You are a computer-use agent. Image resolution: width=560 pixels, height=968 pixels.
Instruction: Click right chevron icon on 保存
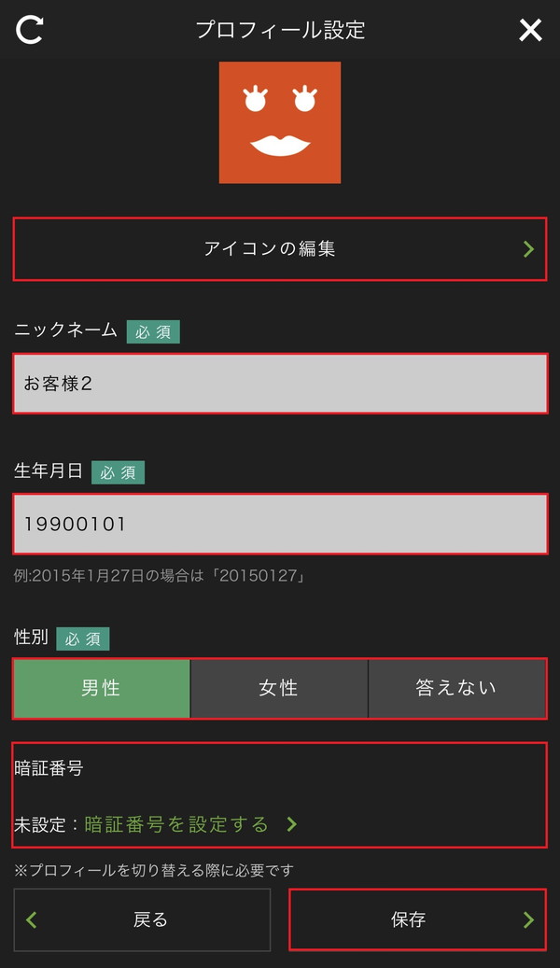528,919
